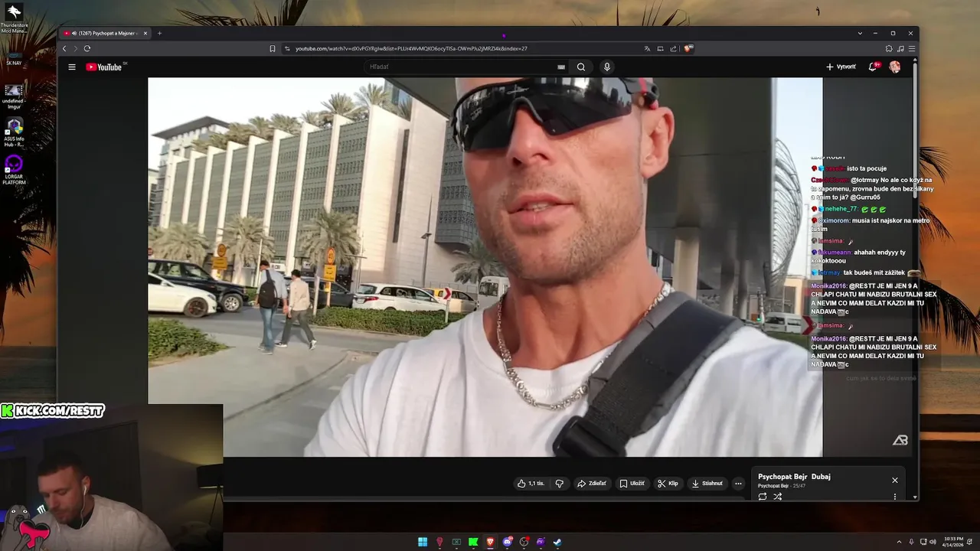Open Steam from taskbar
The width and height of the screenshot is (980, 551).
tap(557, 542)
